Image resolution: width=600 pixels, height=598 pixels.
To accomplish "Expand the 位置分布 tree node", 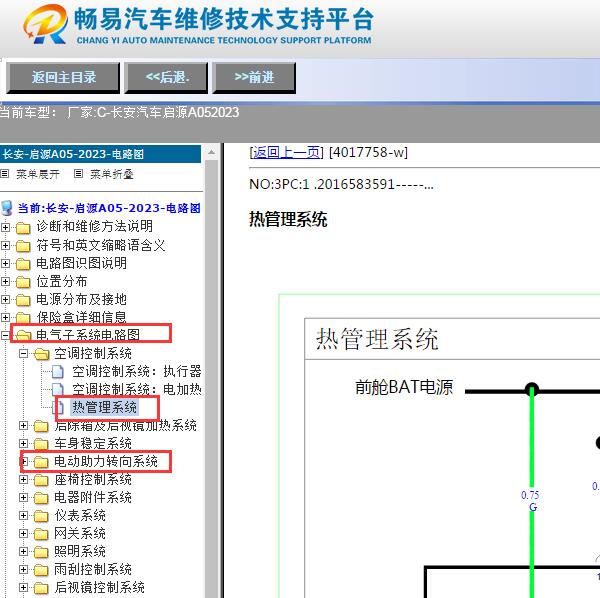I will click(5, 281).
